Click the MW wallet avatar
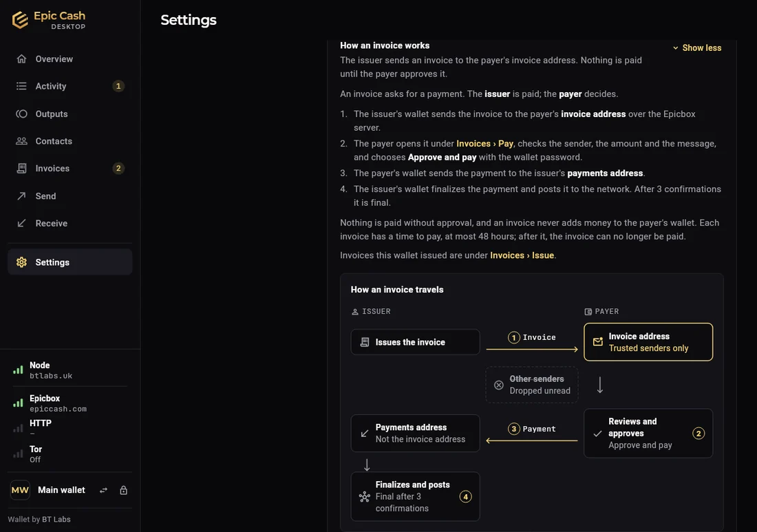 click(x=20, y=490)
